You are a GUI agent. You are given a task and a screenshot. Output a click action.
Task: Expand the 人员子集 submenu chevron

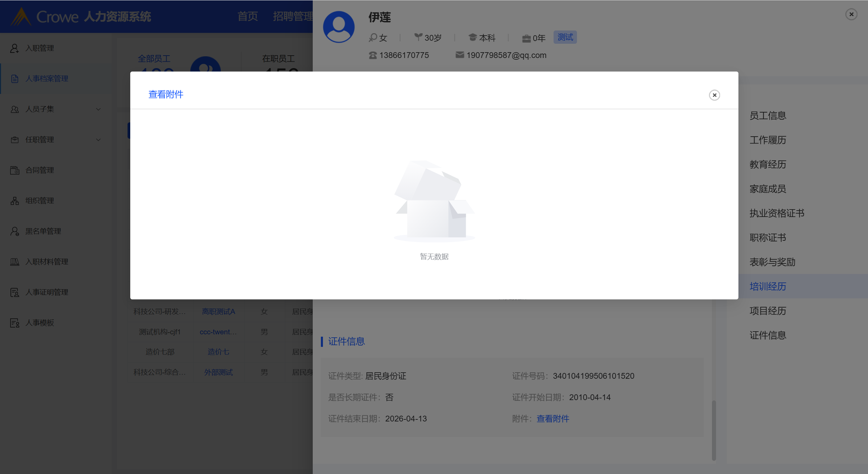click(x=98, y=109)
